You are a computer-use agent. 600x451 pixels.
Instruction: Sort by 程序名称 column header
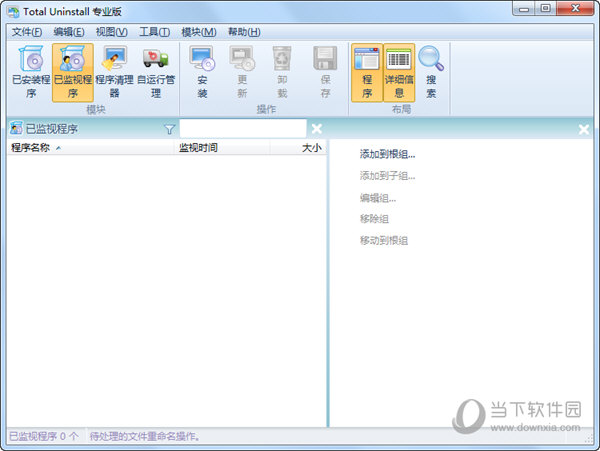[91, 148]
